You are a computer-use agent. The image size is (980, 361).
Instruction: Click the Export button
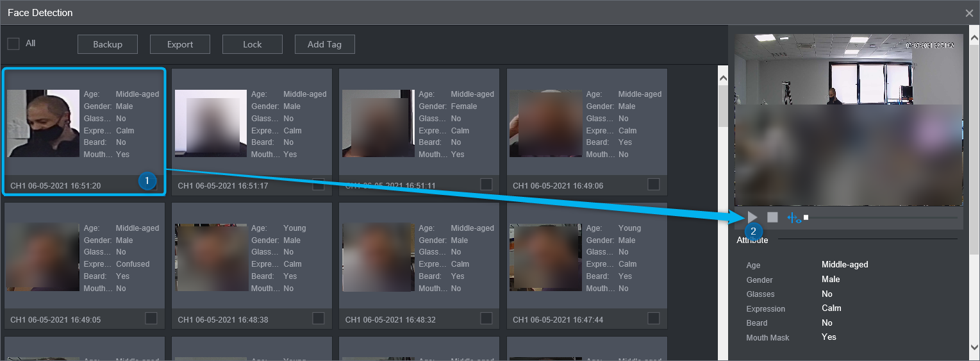[x=180, y=44]
